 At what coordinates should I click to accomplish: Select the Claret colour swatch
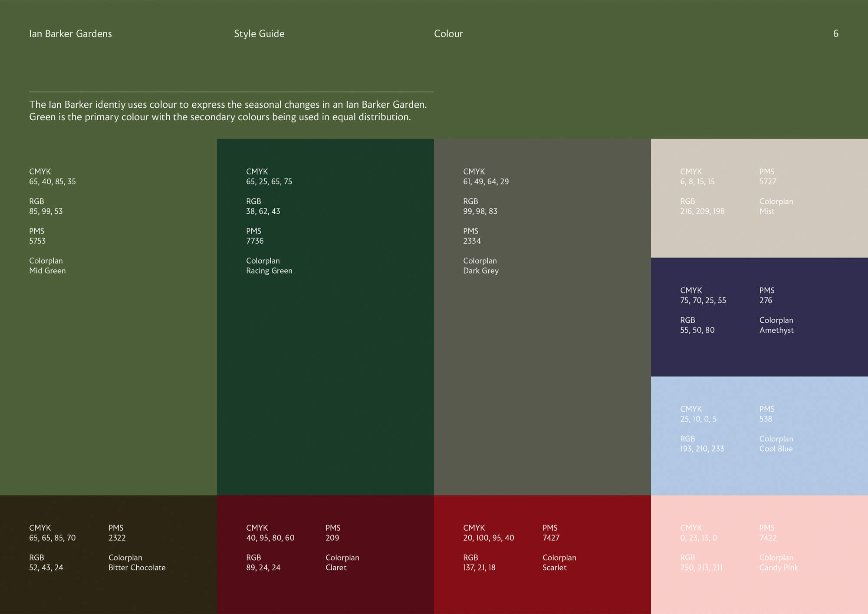click(x=325, y=593)
